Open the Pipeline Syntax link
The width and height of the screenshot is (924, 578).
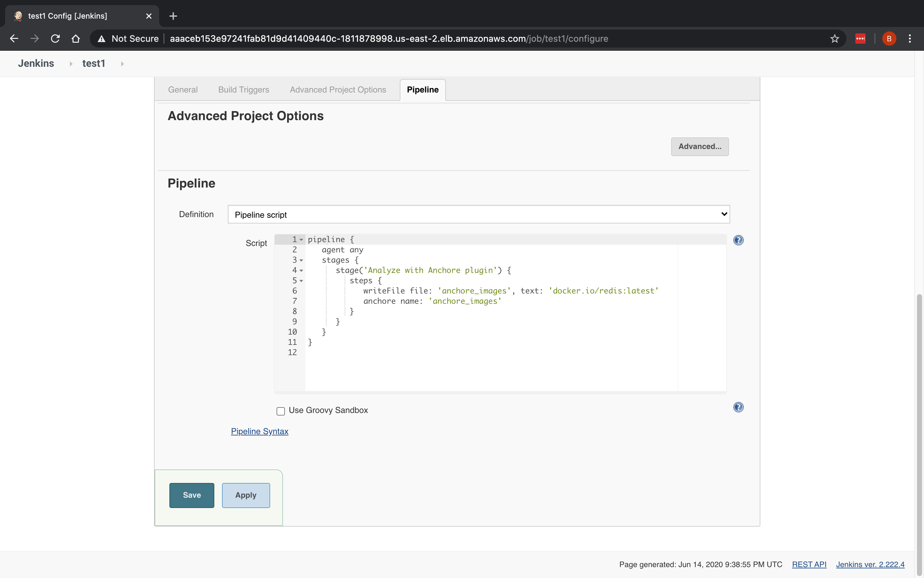click(260, 431)
